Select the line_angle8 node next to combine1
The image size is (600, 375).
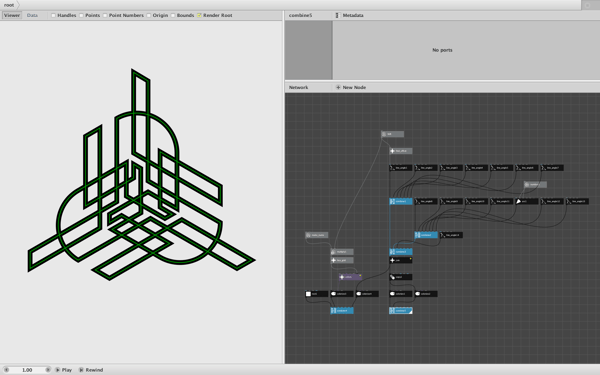[x=426, y=201]
